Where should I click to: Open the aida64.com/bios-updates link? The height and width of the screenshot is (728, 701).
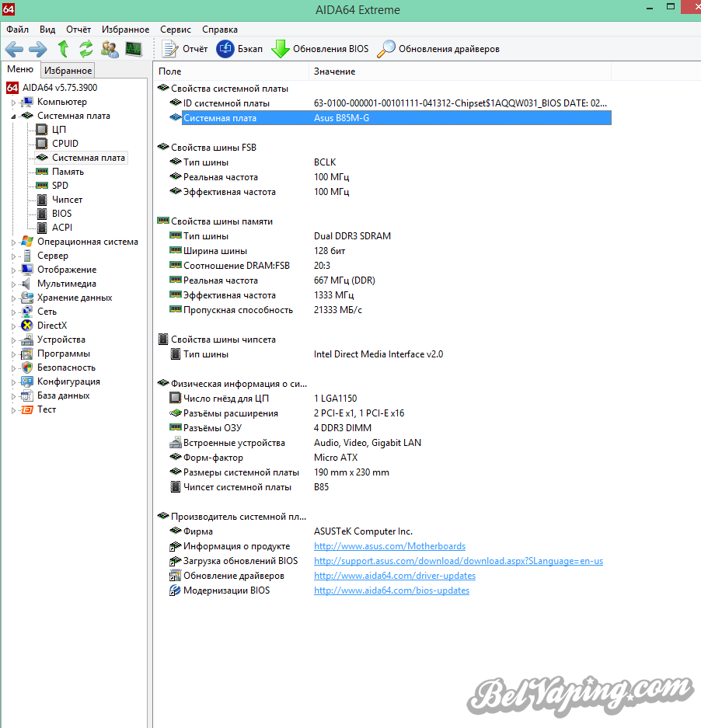(392, 590)
